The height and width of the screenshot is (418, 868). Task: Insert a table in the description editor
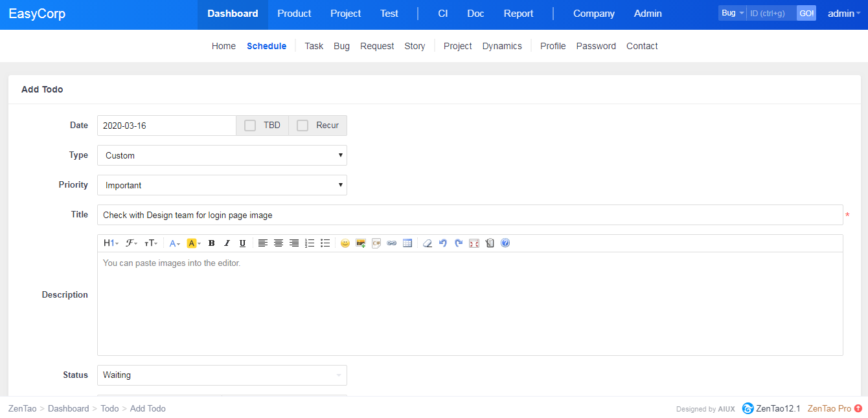point(407,243)
